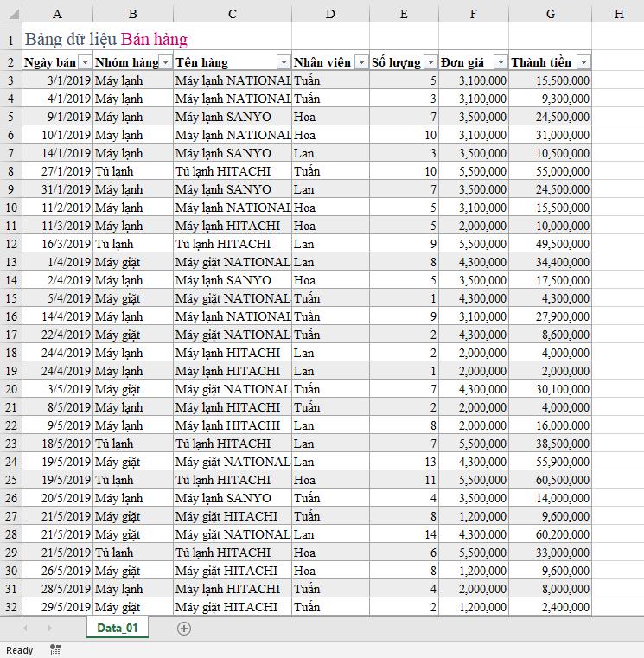This screenshot has width=644, height=658.
Task: Click the macro record icon in status bar
Action: 56,650
